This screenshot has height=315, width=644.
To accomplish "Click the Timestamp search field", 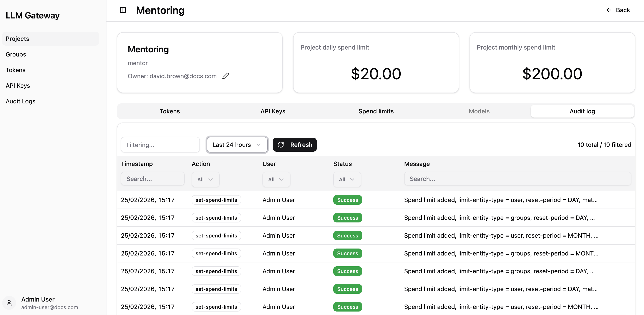I will point(153,179).
